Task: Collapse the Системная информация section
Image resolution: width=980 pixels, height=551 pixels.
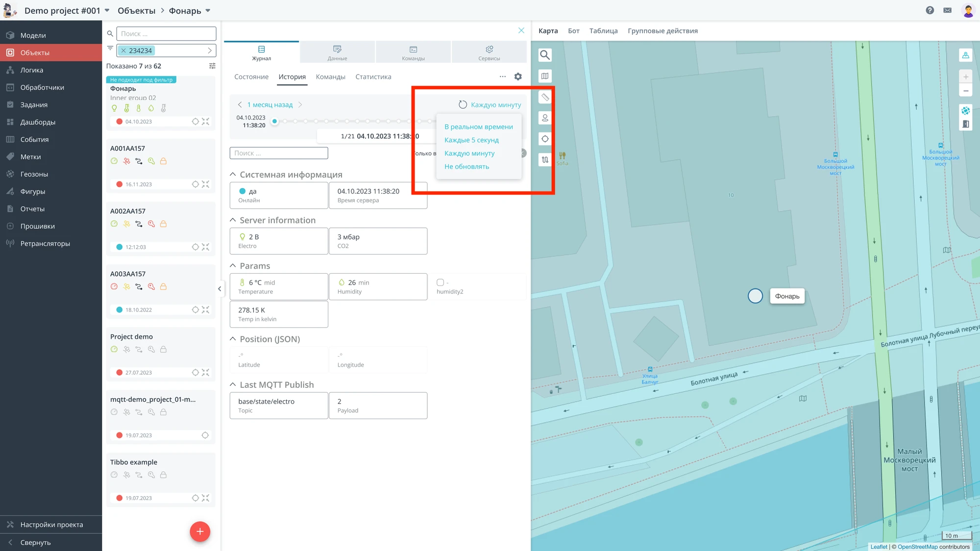Action: 233,174
